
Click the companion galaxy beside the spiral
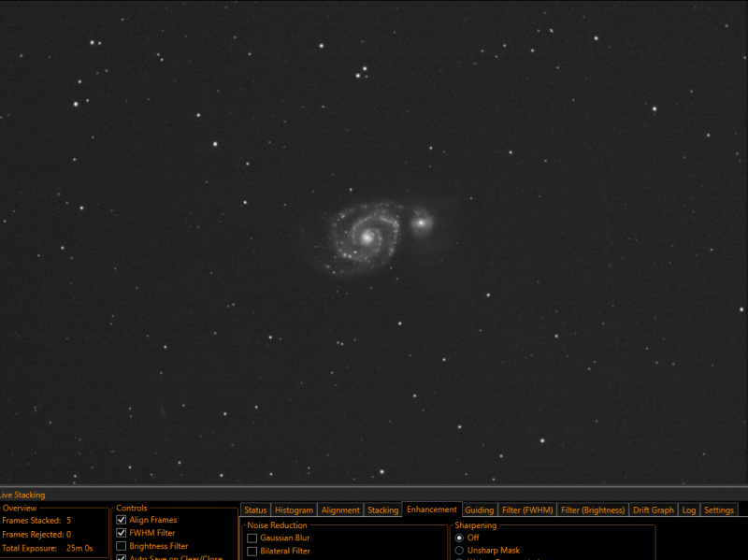click(x=422, y=223)
